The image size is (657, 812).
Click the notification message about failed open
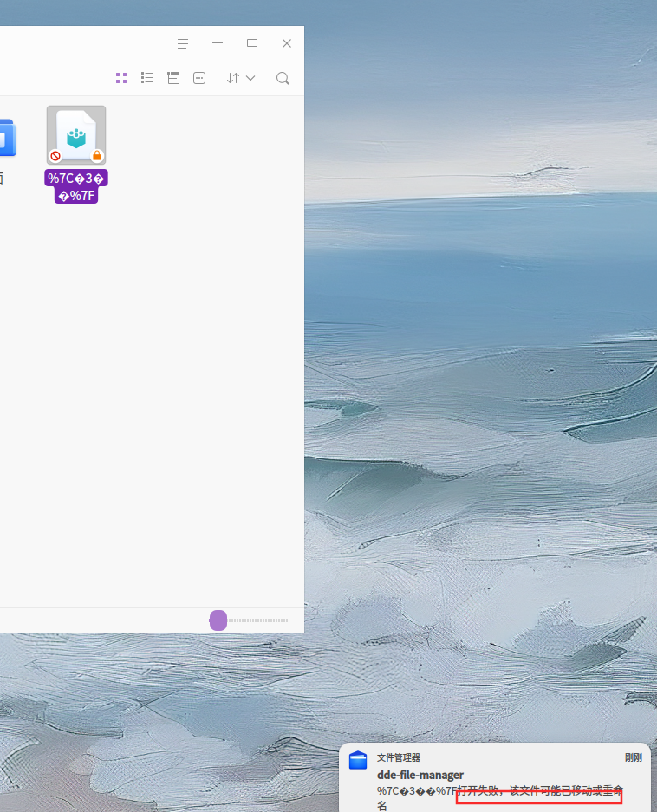point(499,797)
